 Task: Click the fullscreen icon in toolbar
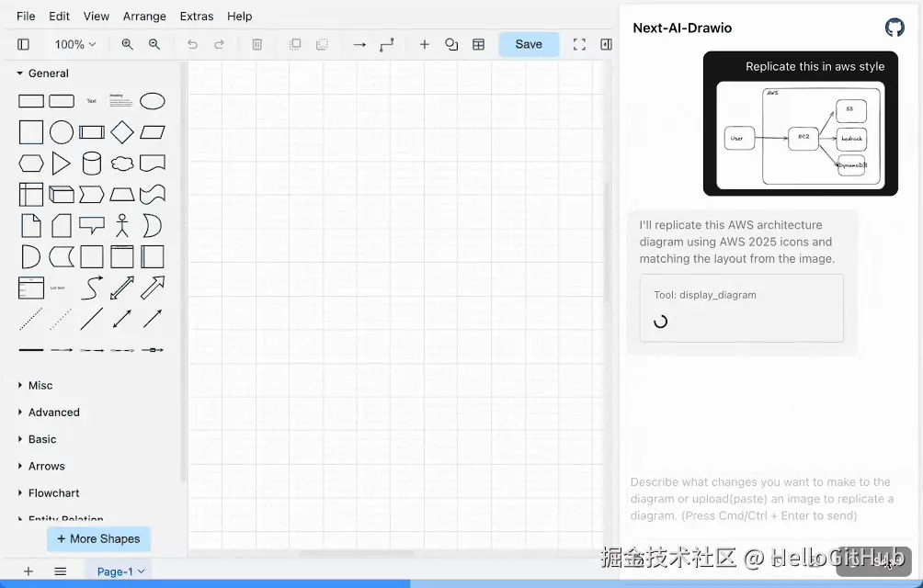tap(579, 44)
